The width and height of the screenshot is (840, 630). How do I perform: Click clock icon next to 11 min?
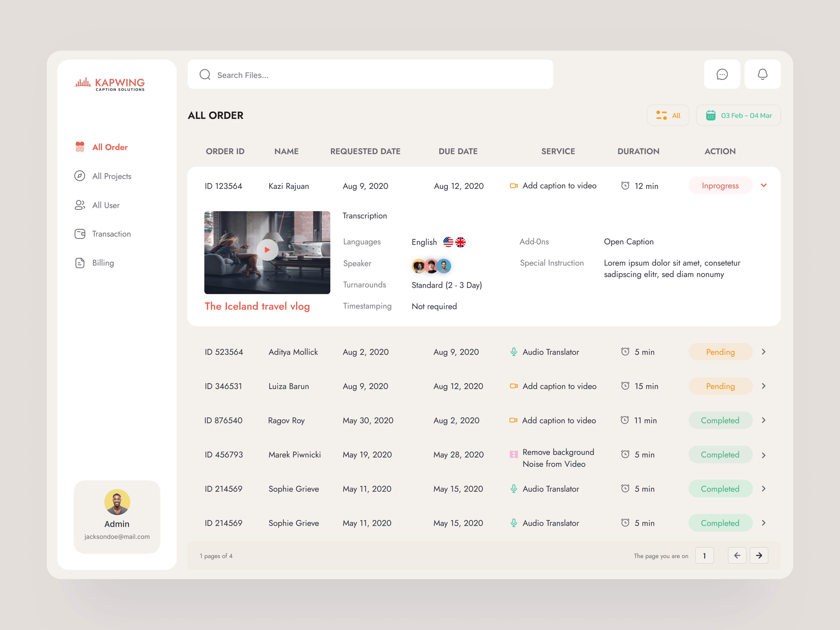click(x=625, y=420)
